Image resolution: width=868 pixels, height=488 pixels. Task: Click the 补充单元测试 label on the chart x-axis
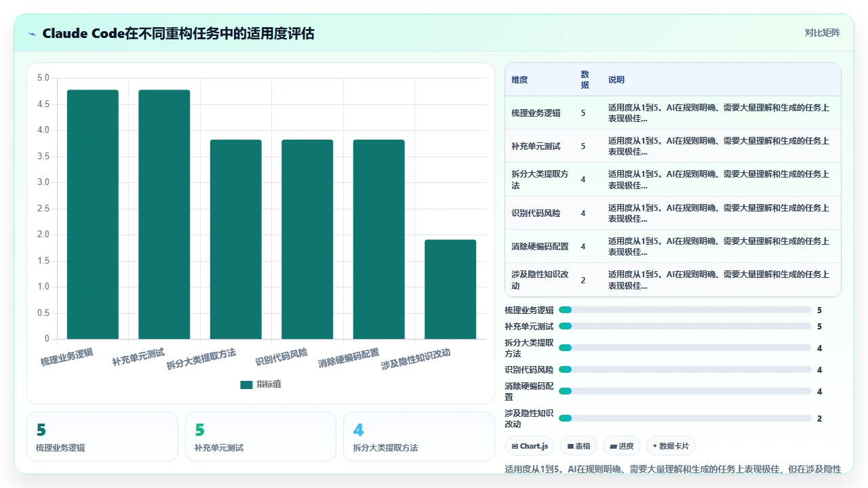point(138,357)
